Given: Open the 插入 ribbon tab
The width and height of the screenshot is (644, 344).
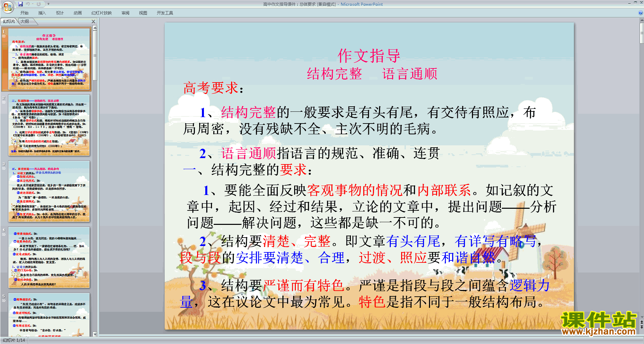Looking at the screenshot, I should pyautogui.click(x=42, y=13).
